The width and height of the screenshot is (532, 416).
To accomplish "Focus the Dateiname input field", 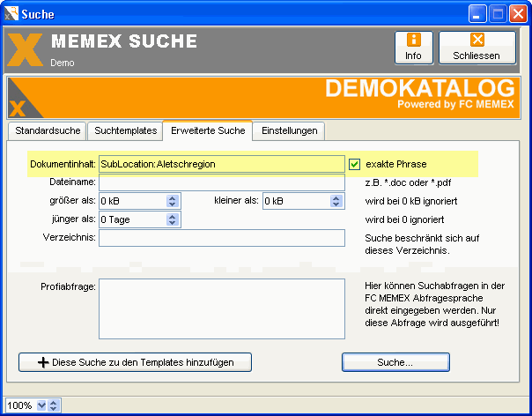I will pos(220,182).
